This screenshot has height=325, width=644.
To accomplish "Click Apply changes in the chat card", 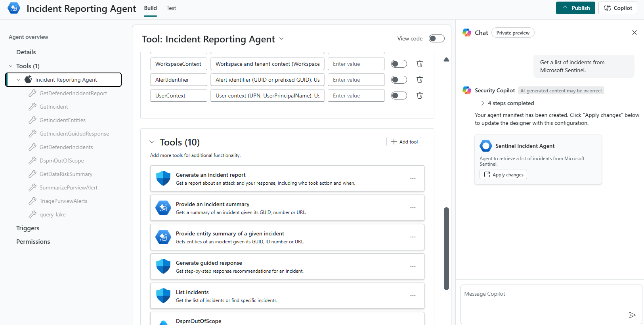I will [x=503, y=175].
